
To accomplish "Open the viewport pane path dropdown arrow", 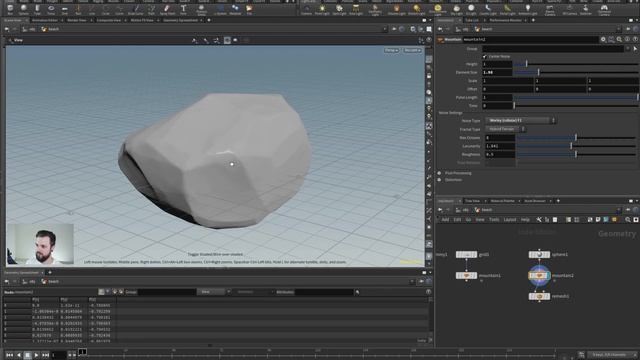I will [x=384, y=29].
